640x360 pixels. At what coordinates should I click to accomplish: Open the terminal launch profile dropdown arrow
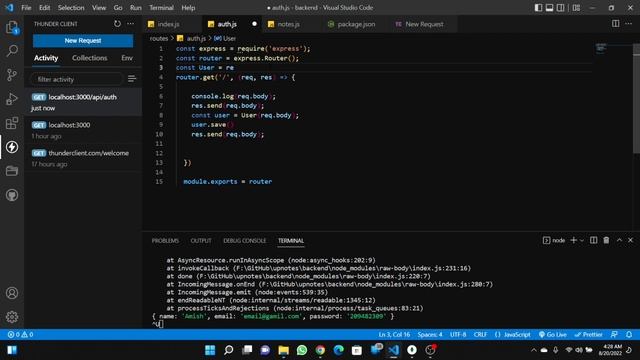pos(582,240)
